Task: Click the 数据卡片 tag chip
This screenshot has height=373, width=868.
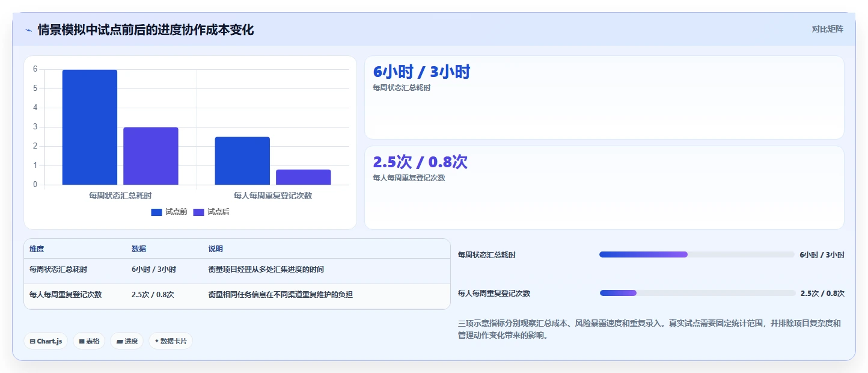Action: coord(171,341)
